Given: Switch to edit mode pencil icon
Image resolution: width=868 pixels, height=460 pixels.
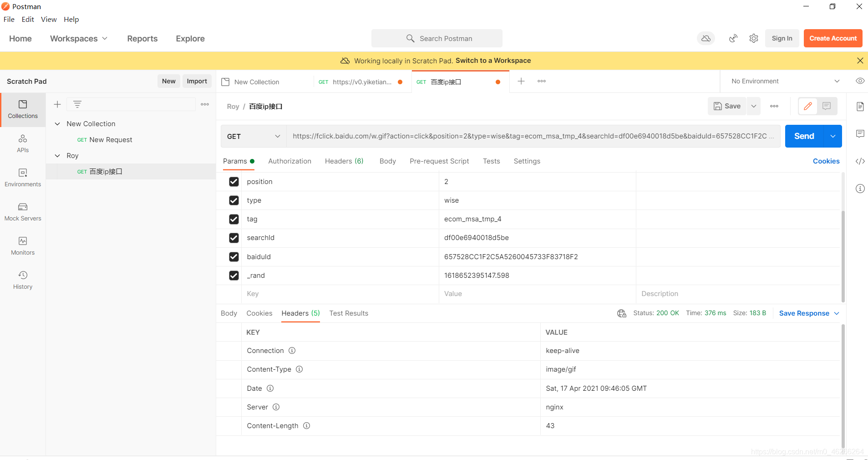Looking at the screenshot, I should point(808,106).
